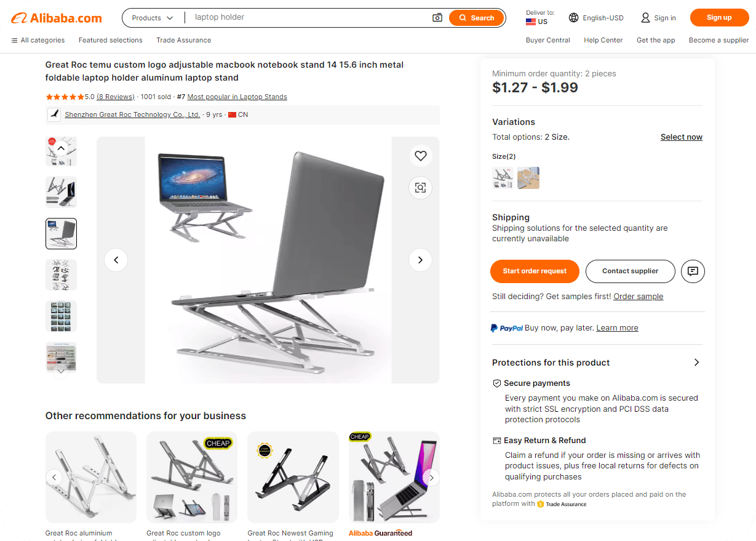756x541 pixels.
Task: Open the All categories menu
Action: pos(38,40)
